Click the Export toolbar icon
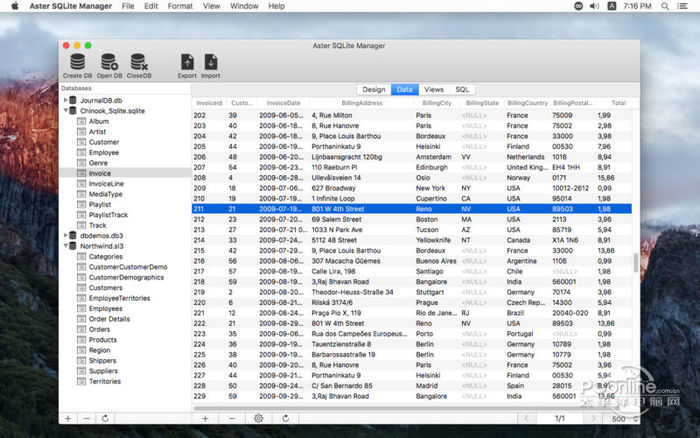The image size is (700, 438). point(187,62)
